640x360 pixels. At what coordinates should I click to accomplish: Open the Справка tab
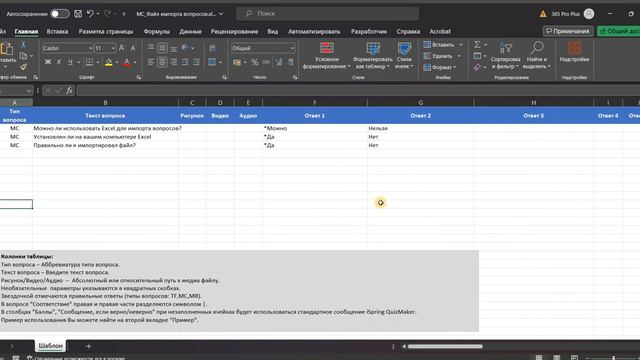[x=408, y=31]
